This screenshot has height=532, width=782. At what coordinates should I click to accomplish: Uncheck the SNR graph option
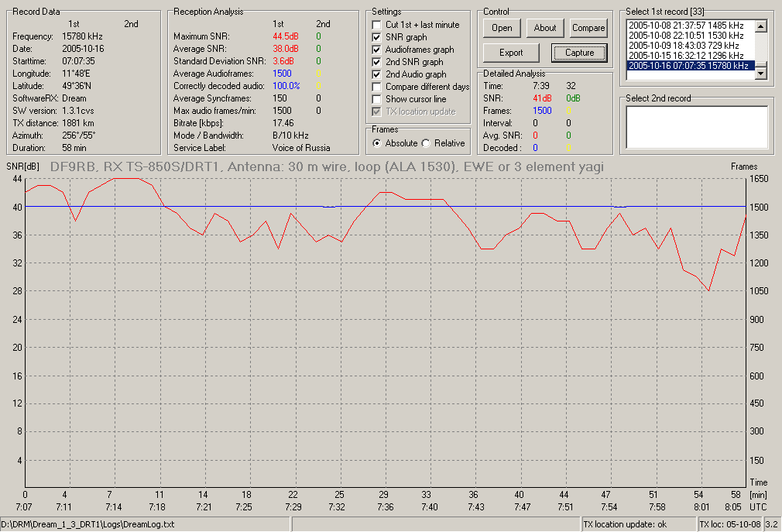(376, 37)
